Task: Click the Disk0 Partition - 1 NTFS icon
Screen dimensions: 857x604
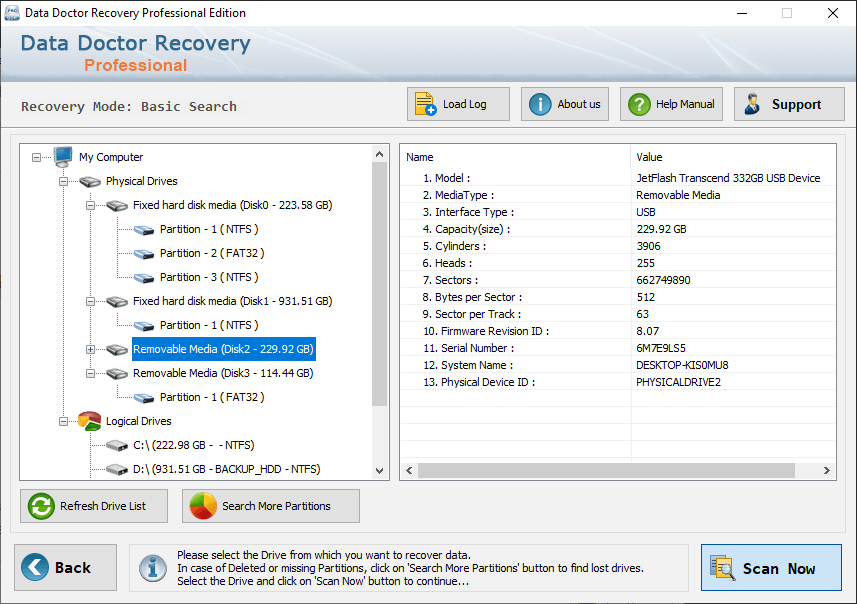Action: pos(144,230)
